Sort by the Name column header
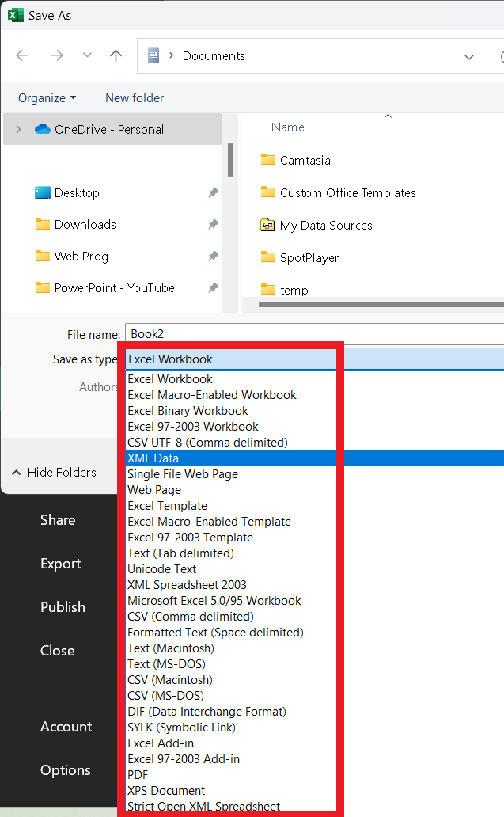The height and width of the screenshot is (817, 504). tap(288, 127)
